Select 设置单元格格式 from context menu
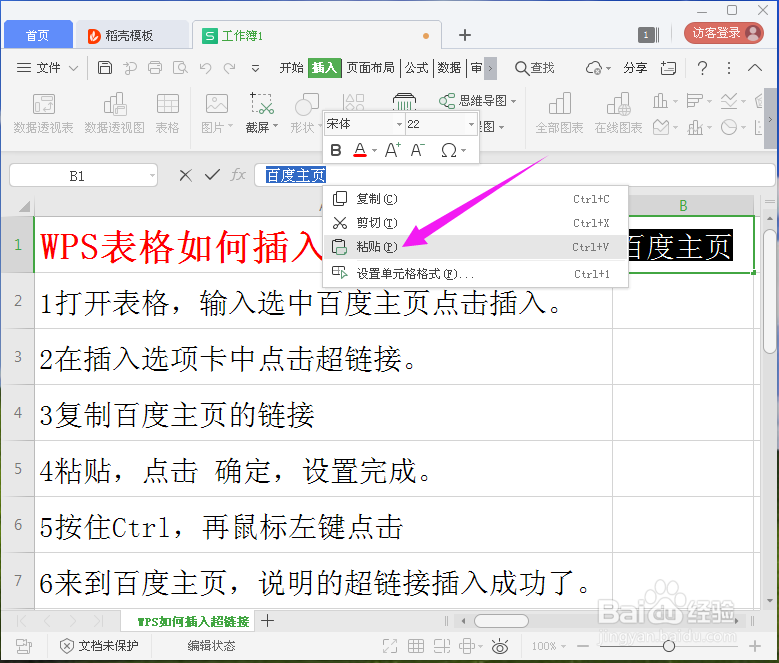Screen dimensions: 779x663 click(476, 274)
